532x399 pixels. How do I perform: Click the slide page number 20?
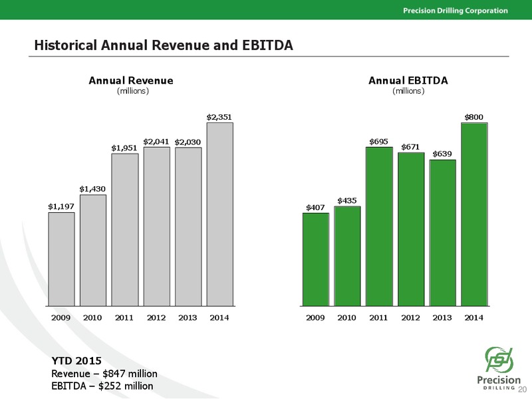pyautogui.click(x=522, y=389)
